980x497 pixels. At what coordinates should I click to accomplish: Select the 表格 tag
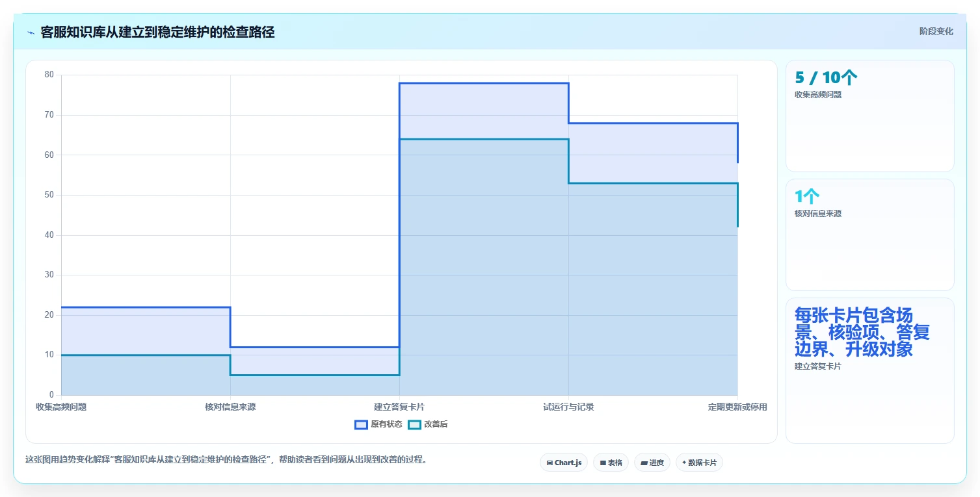point(611,463)
